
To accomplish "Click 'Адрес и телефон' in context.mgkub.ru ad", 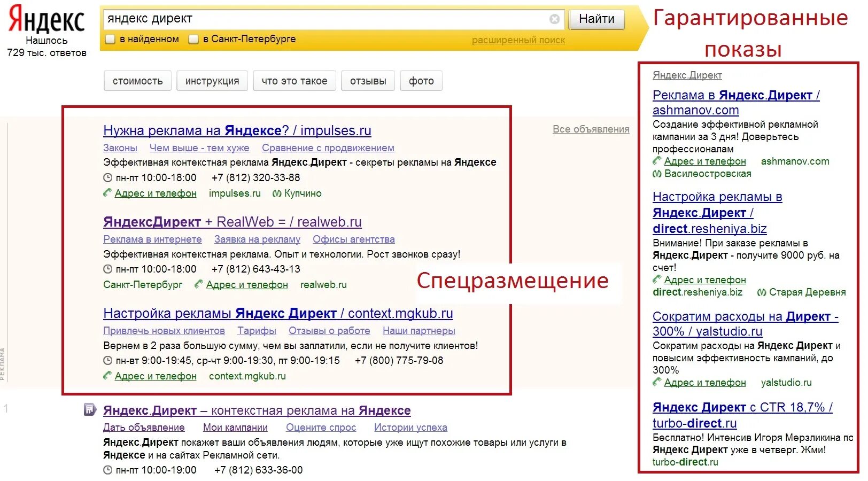I will coord(156,376).
